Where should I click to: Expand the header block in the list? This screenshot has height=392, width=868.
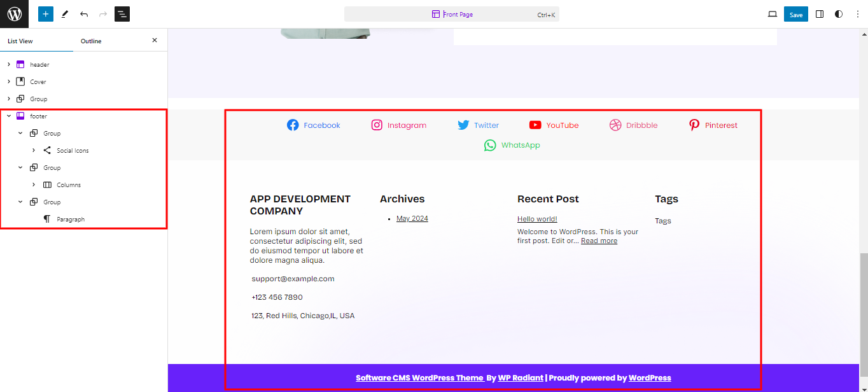8,64
